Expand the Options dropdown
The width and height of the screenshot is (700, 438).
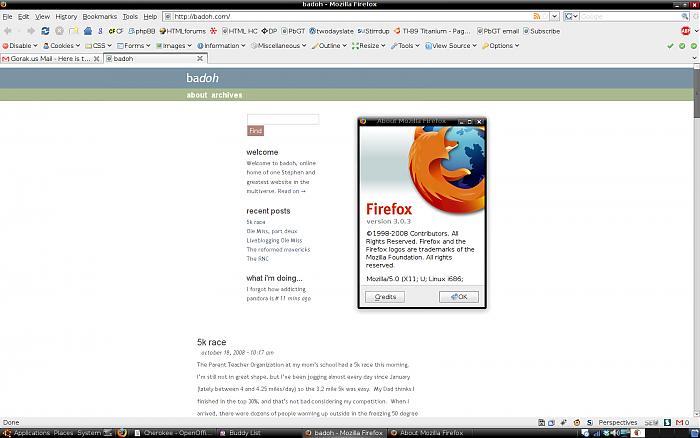coord(500,46)
